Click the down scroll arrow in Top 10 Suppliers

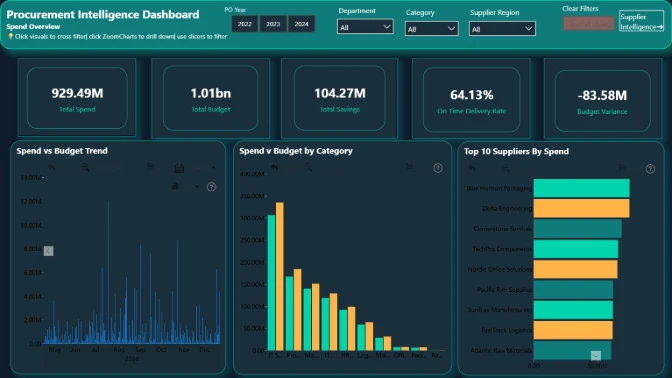coord(596,355)
